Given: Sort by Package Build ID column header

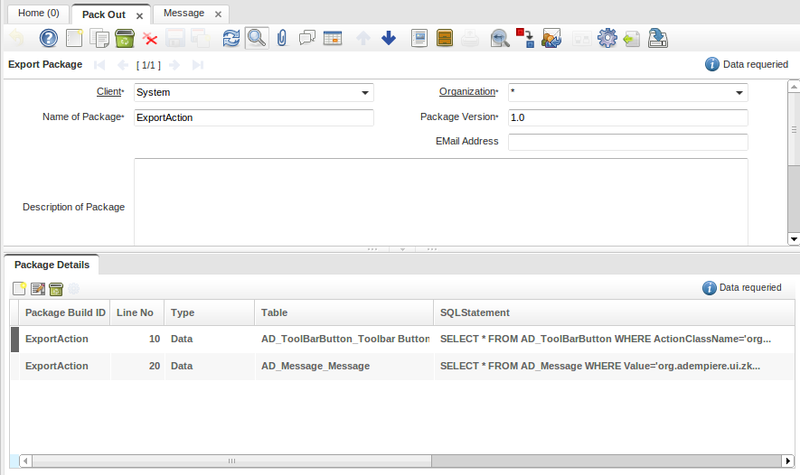Looking at the screenshot, I should click(64, 313).
